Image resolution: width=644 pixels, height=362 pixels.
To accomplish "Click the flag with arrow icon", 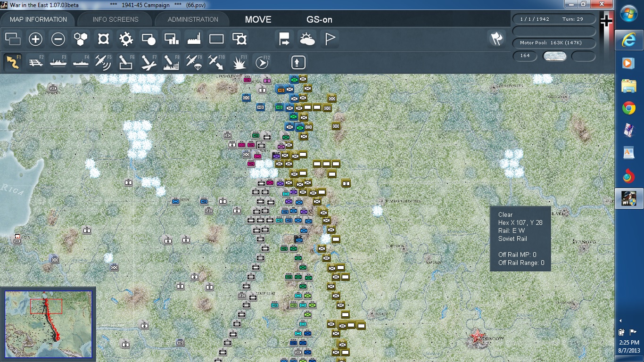I will [284, 39].
